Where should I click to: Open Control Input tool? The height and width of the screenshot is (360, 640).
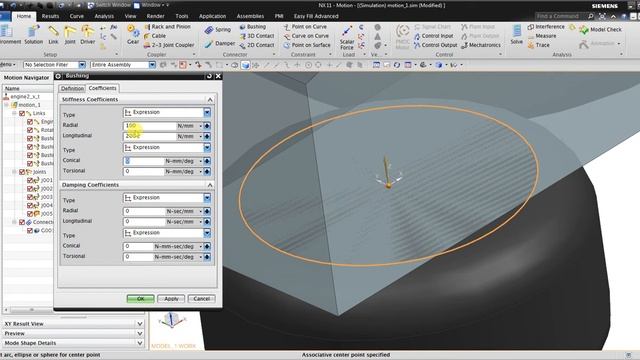[x=433, y=36]
